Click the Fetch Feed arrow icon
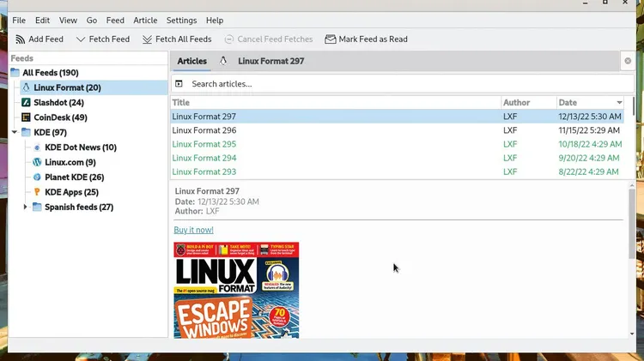This screenshot has height=361, width=644. point(81,39)
